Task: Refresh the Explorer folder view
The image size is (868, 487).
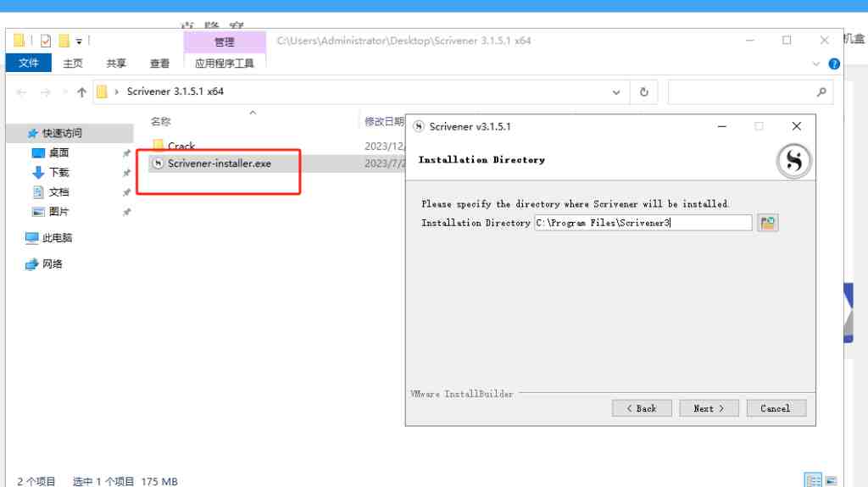Action: click(644, 91)
